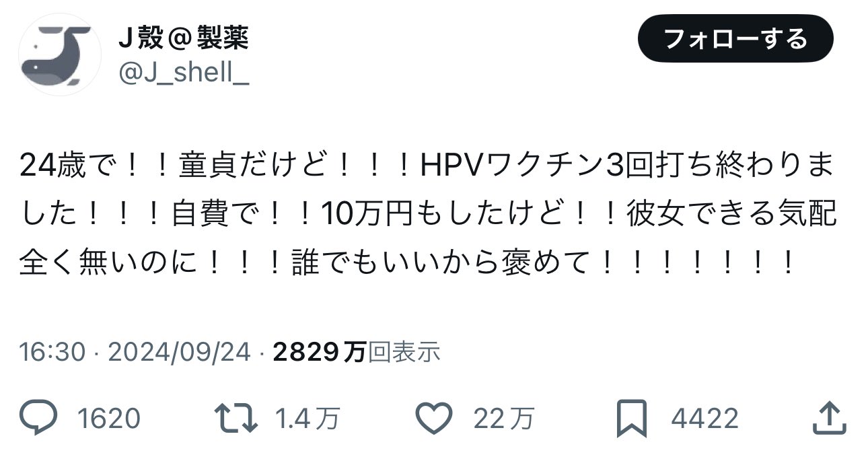Open the @J_shell_ handle link
Viewport: 868px width, 461px height.
click(184, 73)
